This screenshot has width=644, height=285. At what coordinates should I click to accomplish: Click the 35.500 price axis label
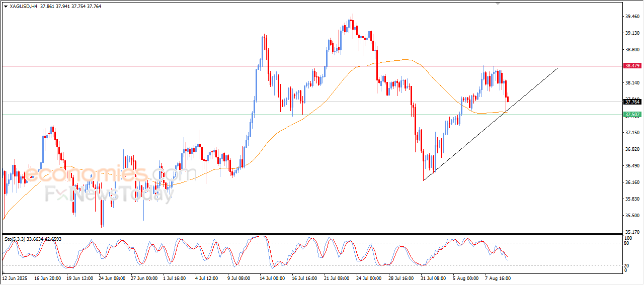click(x=632, y=216)
